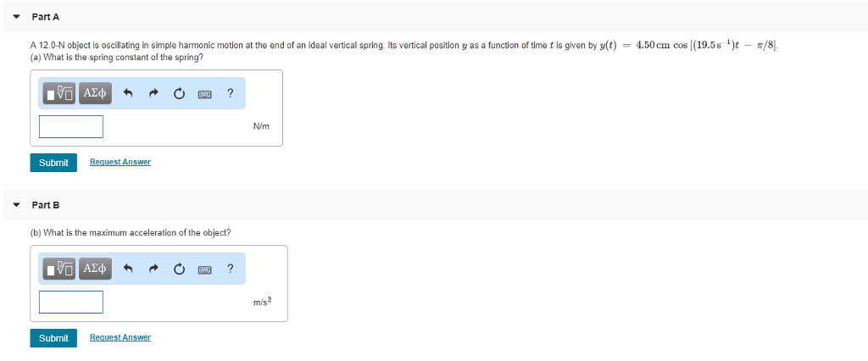Image resolution: width=868 pixels, height=361 pixels.
Task: Collapse the Part A section
Action: point(16,17)
